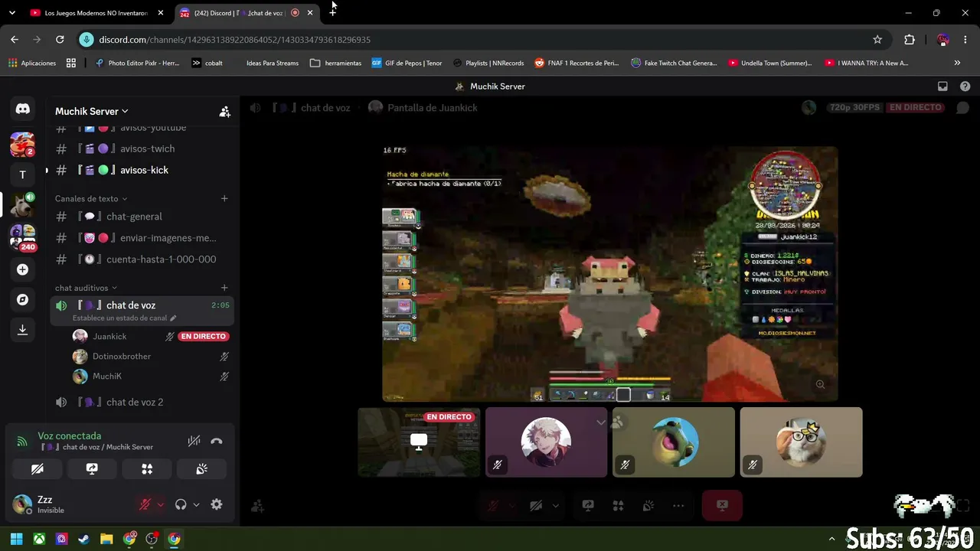Deafen audio with headphones icon
The width and height of the screenshot is (980, 551).
click(181, 504)
